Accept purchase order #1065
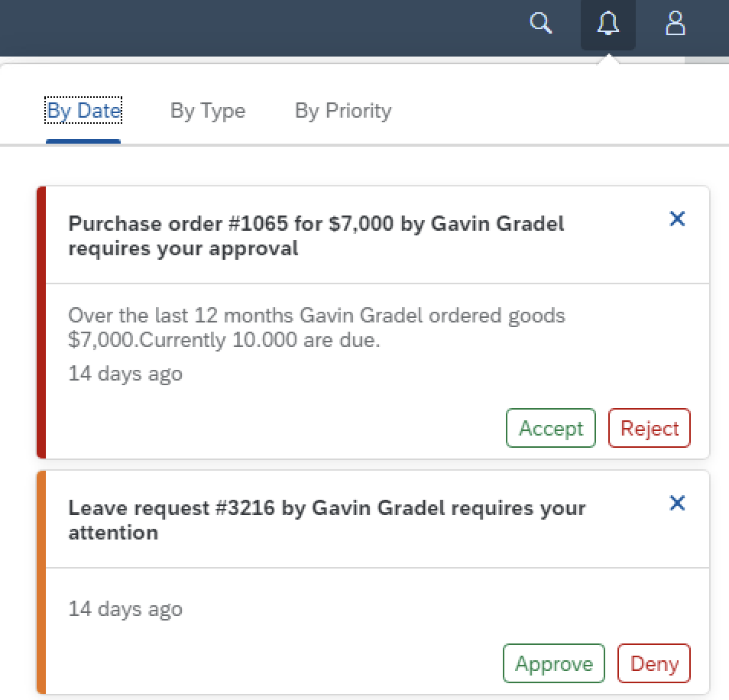729x700 pixels. click(x=550, y=428)
